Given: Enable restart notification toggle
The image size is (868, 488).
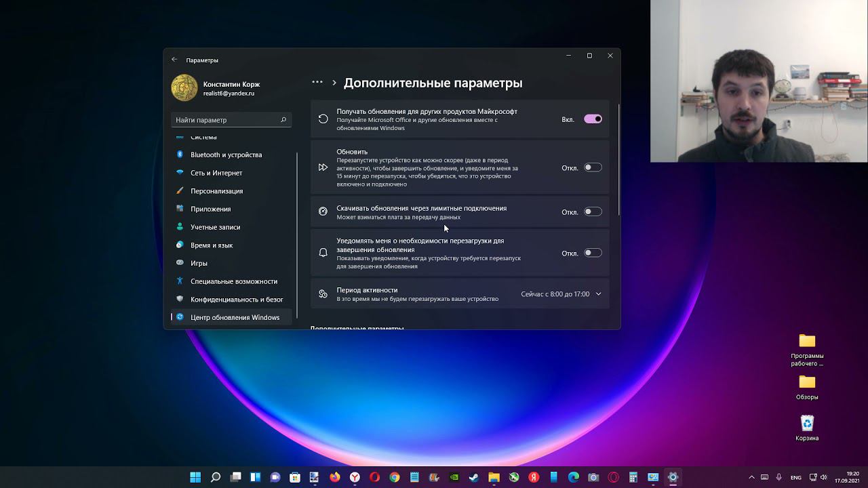Looking at the screenshot, I should coord(593,253).
